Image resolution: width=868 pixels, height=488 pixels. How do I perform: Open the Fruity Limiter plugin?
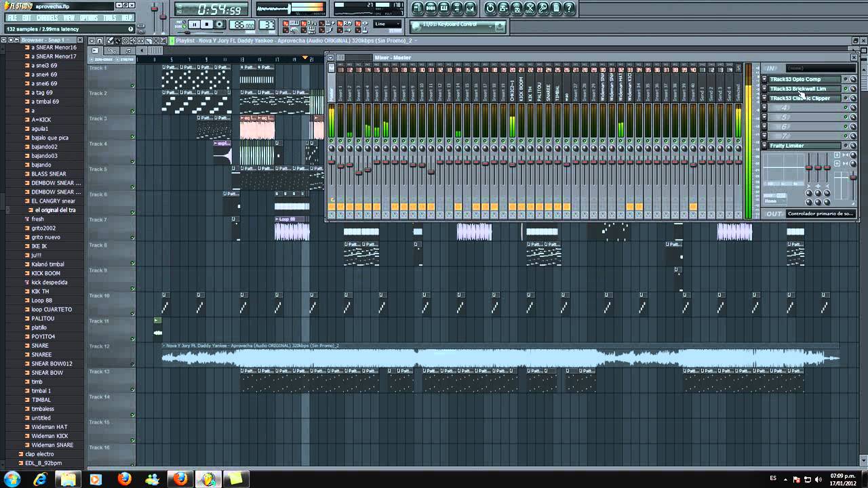[x=805, y=146]
